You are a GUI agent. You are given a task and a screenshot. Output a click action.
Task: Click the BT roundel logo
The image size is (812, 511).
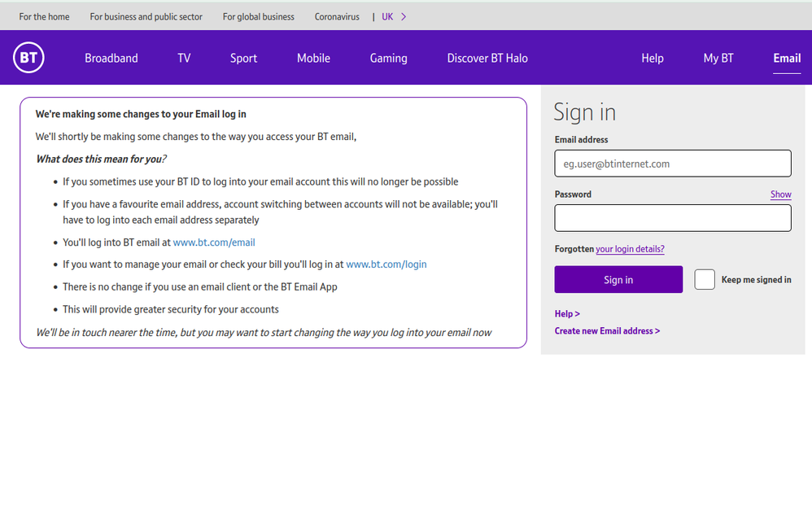pos(28,58)
